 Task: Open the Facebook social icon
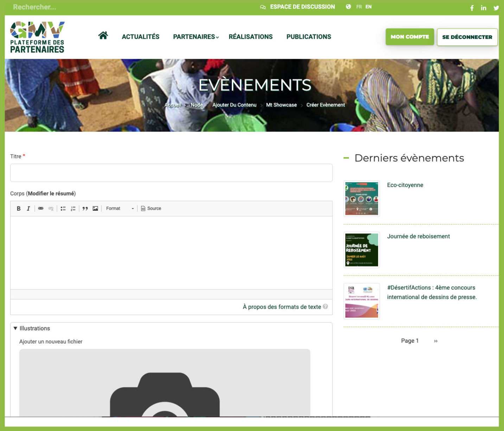472,8
